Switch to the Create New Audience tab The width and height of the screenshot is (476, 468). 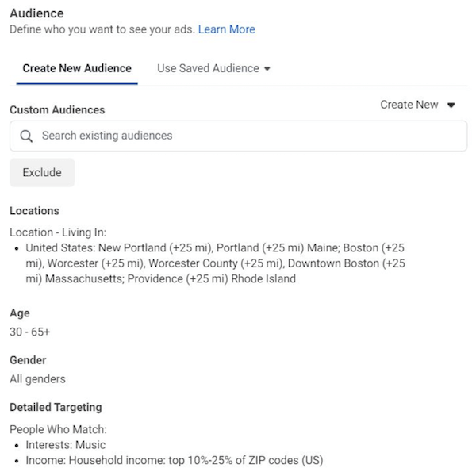[x=77, y=68]
